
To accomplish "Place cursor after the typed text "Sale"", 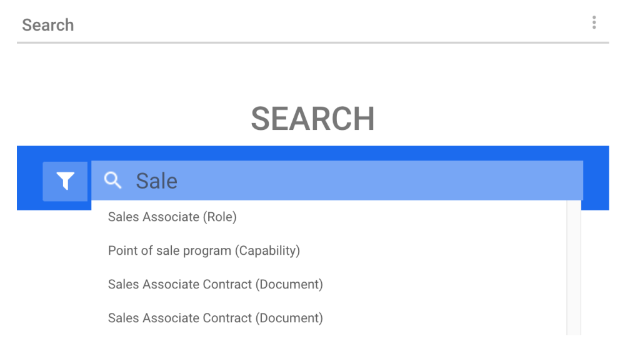I will pos(180,181).
